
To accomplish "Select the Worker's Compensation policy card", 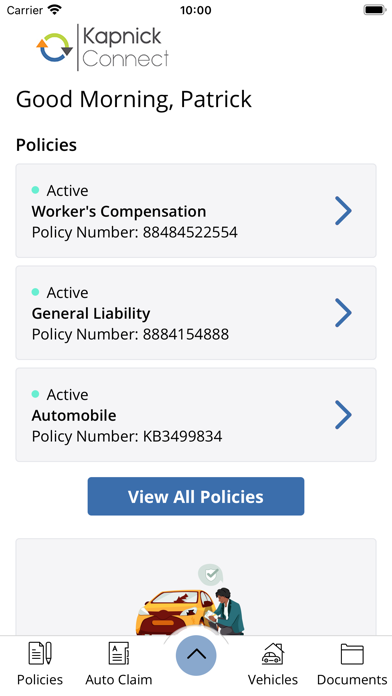I will coord(196,211).
